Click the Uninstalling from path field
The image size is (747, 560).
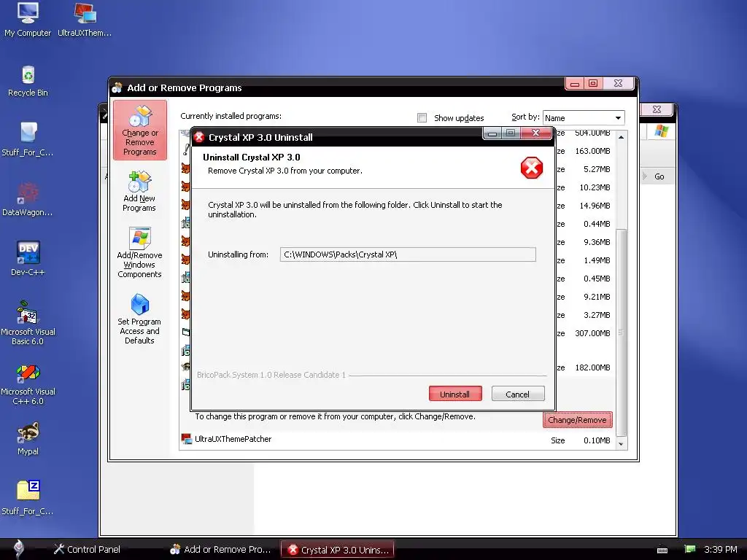click(x=408, y=254)
